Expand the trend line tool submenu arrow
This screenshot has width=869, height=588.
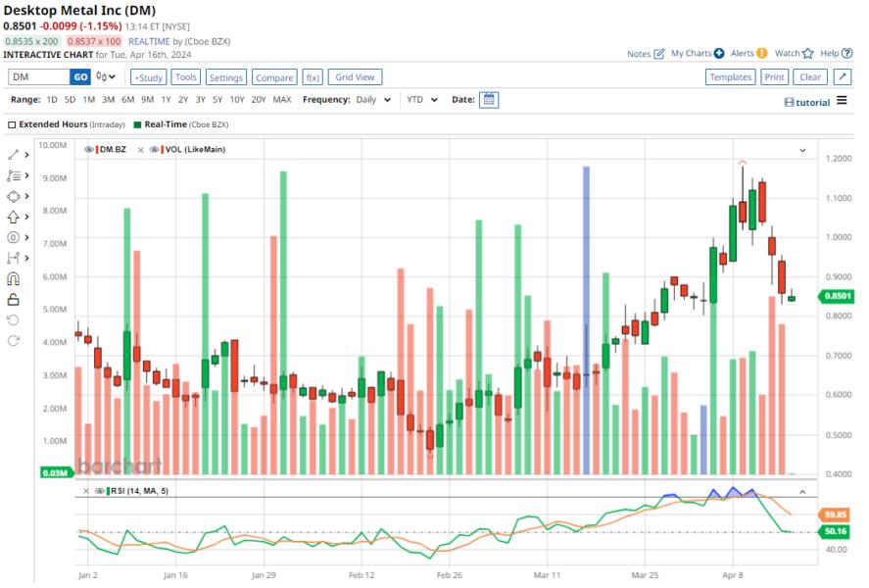tap(26, 155)
